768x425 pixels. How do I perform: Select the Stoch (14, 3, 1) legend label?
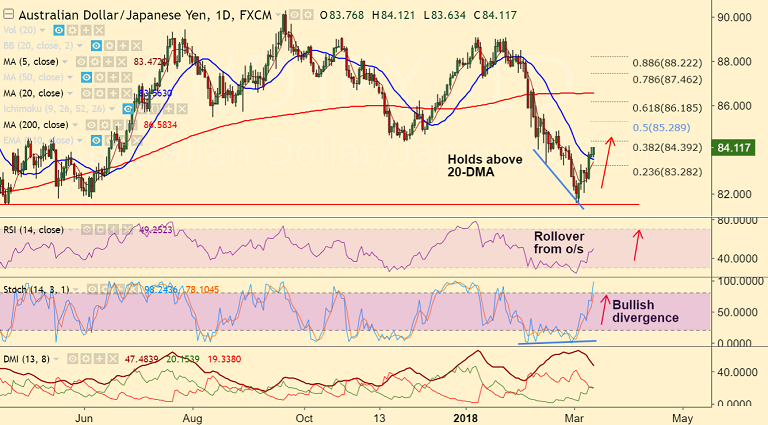coord(36,289)
